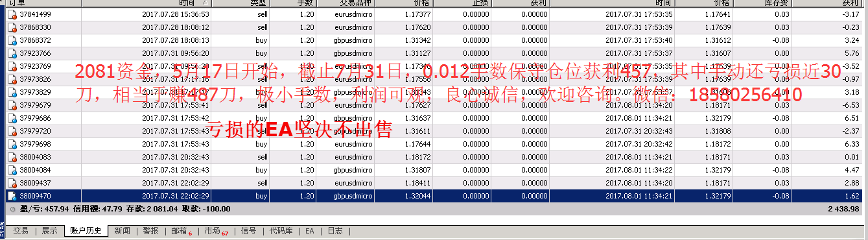The image size is (868, 240).
Task: Sort by the 类型 column header
Action: coord(240,3)
